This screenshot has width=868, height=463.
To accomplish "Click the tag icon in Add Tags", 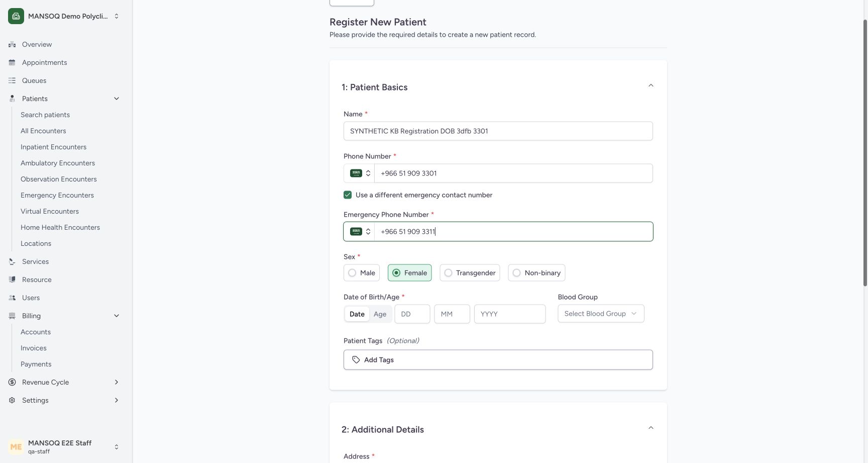I will pyautogui.click(x=356, y=360).
